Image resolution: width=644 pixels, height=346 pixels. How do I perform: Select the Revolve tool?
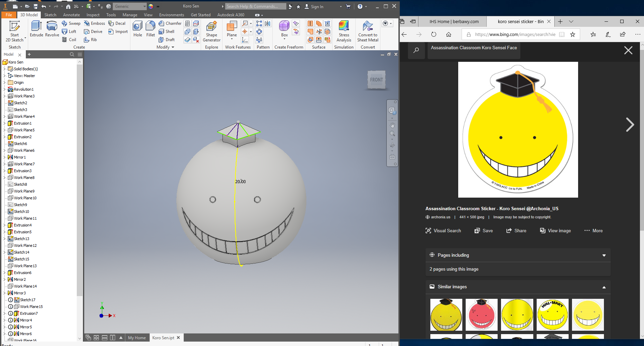[52, 29]
